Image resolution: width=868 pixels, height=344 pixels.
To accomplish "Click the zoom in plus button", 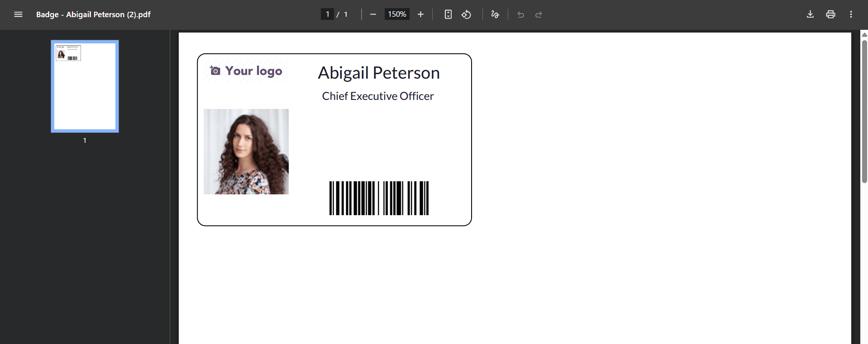I will pyautogui.click(x=420, y=14).
